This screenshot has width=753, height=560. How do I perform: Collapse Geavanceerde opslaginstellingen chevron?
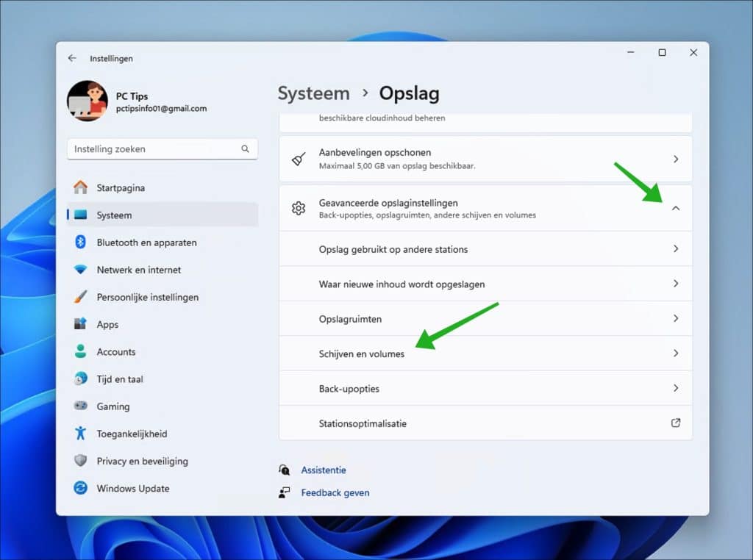(x=676, y=208)
